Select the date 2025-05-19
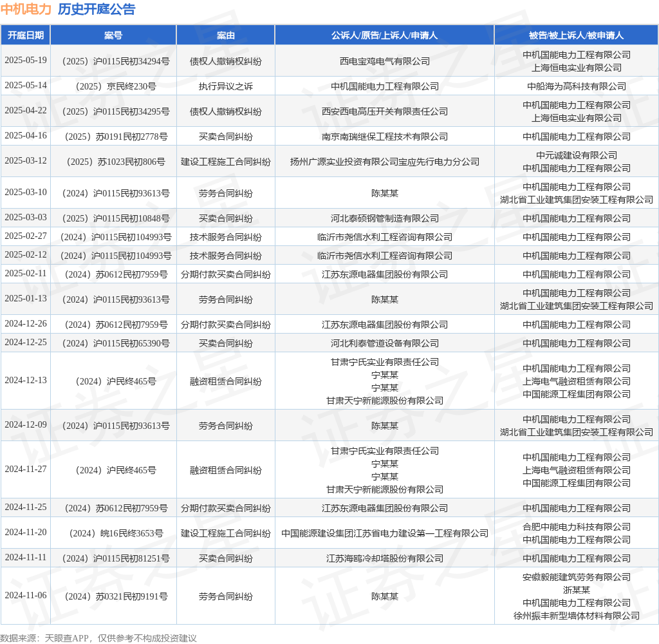 (26, 60)
